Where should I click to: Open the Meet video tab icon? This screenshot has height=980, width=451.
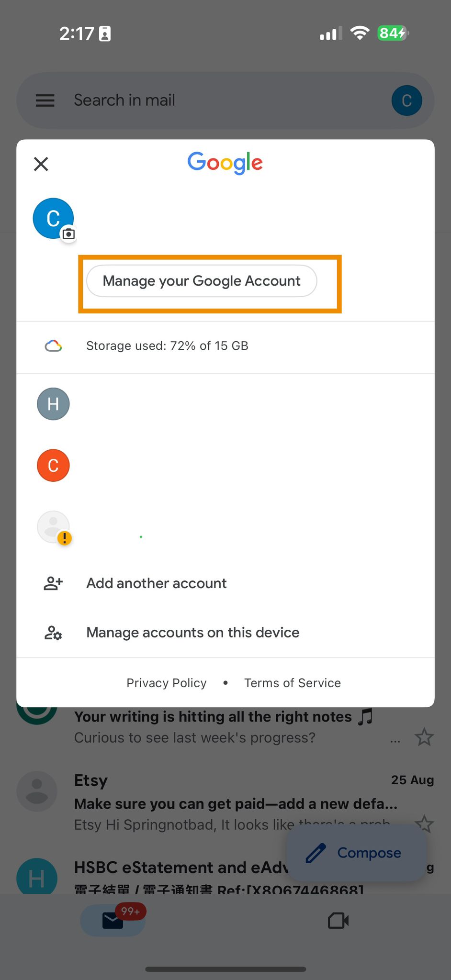click(338, 920)
